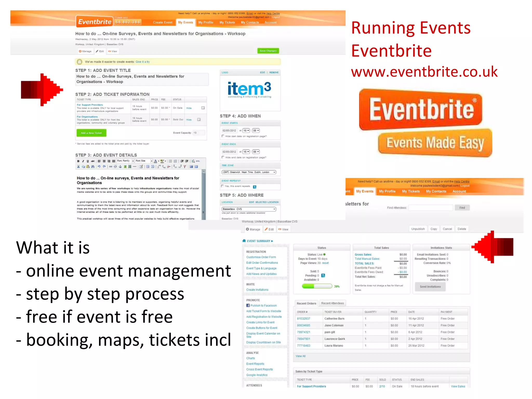Insert a bulleted list
532x399 pixels.
point(170,161)
